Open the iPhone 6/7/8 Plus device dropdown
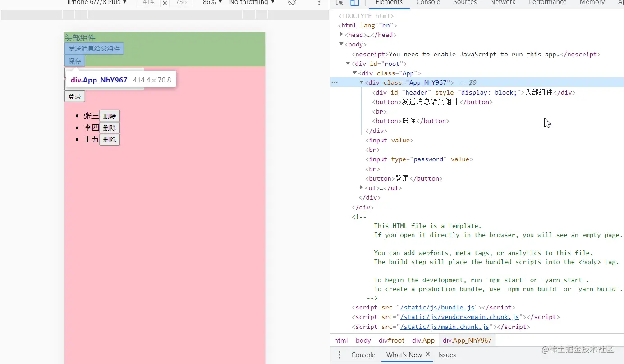This screenshot has width=624, height=364. tap(97, 2)
